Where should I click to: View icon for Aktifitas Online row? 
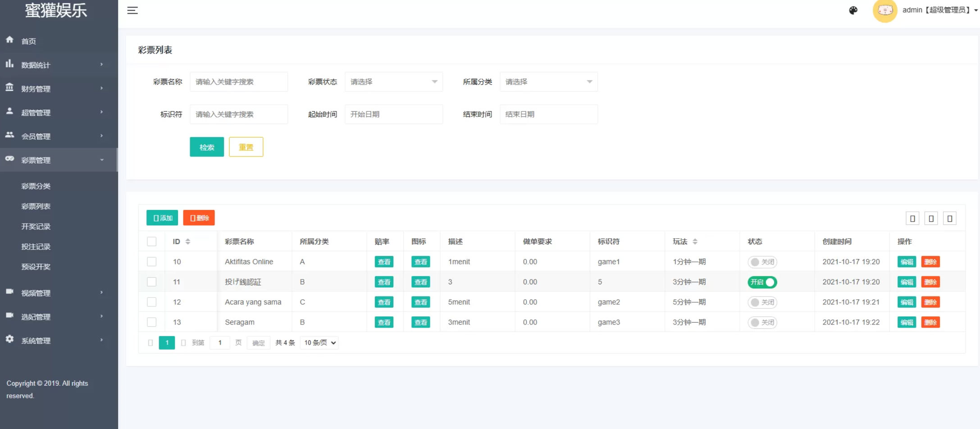pyautogui.click(x=421, y=262)
